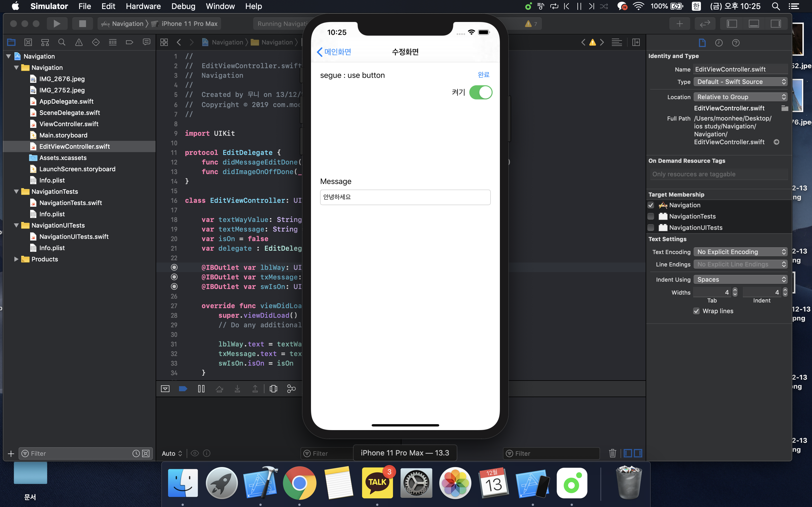
Task: Show the History inspector clock icon
Action: (719, 43)
